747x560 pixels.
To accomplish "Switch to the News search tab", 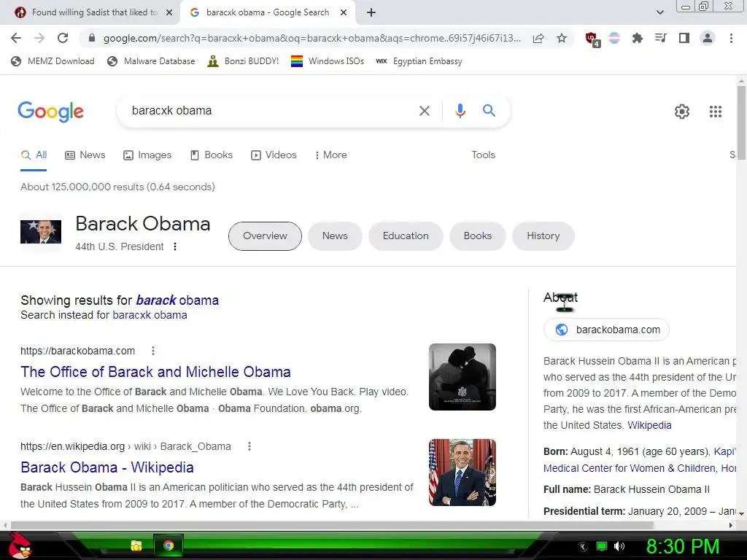I will [85, 155].
